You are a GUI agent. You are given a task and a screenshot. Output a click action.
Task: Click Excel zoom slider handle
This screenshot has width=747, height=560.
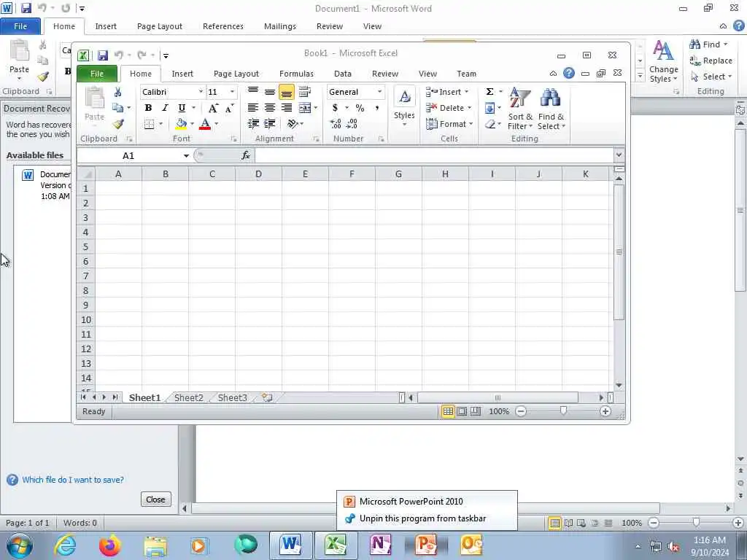[563, 411]
